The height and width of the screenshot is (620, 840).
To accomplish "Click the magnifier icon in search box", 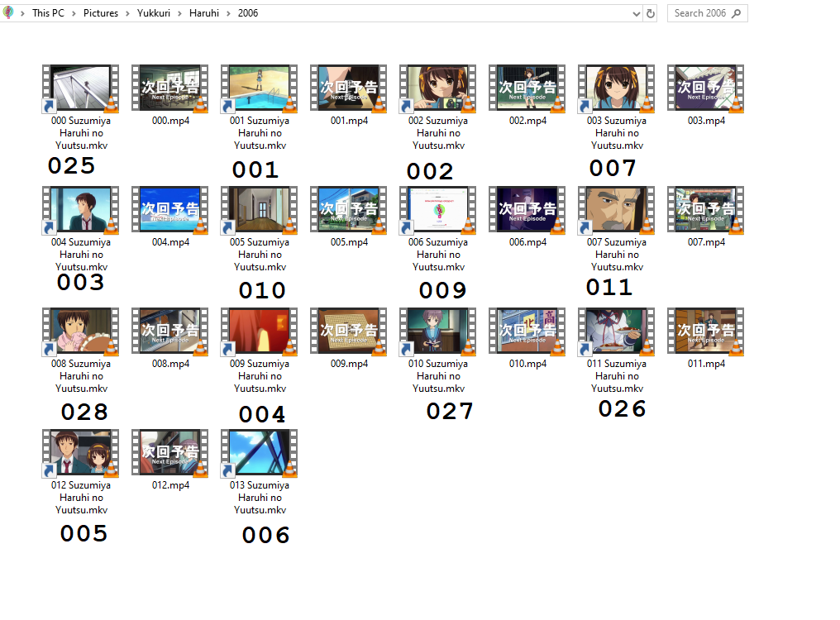I will point(737,13).
